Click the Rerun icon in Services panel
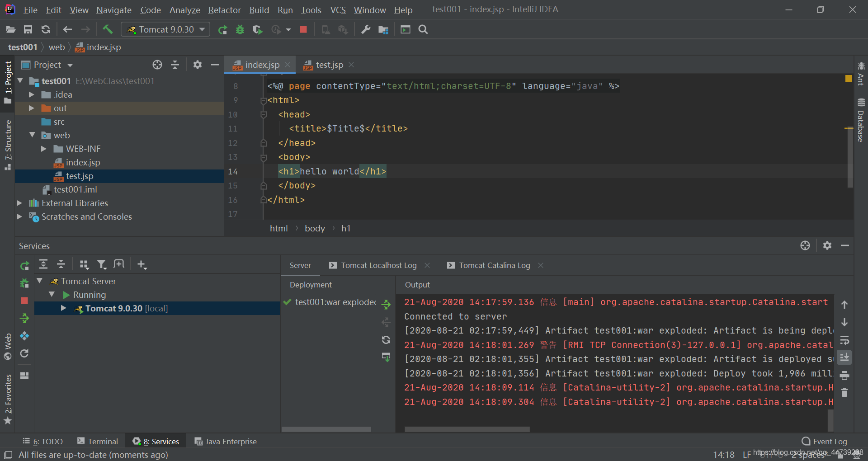 click(25, 265)
